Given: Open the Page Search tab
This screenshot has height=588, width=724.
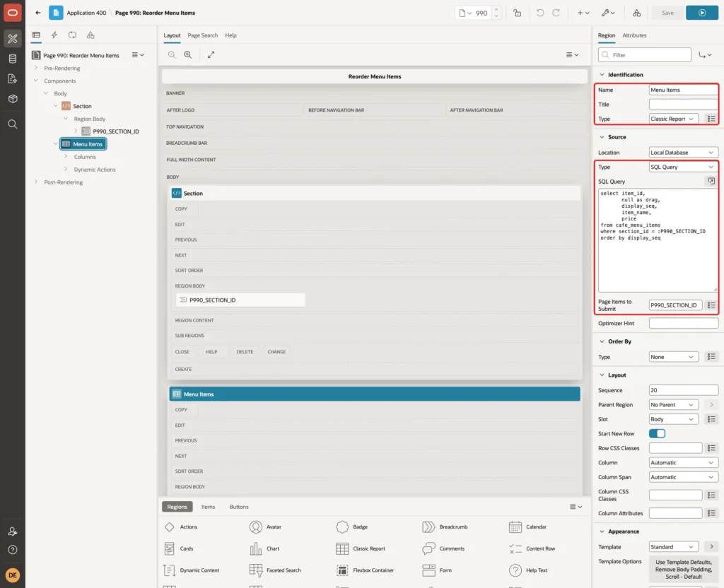Looking at the screenshot, I should click(x=202, y=35).
